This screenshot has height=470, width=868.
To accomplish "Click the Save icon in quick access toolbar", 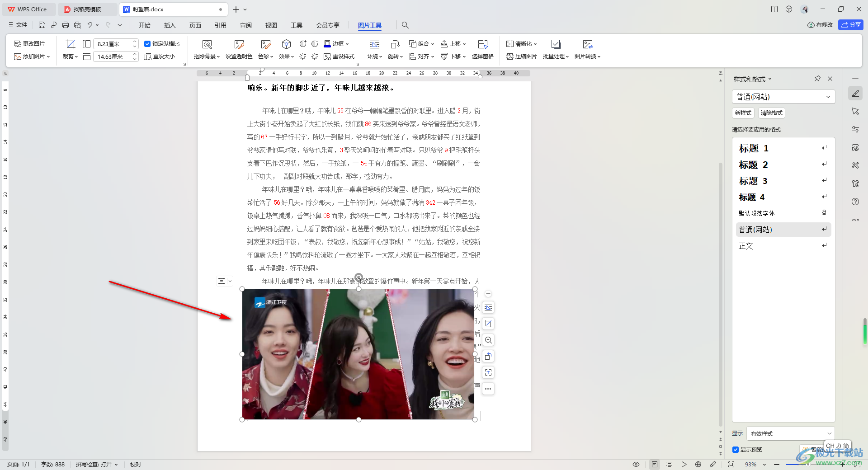I will 42,25.
